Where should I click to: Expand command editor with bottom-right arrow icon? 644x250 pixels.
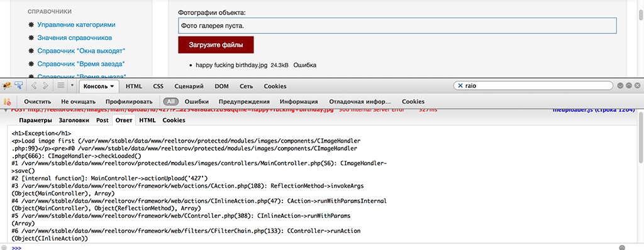click(x=622, y=247)
